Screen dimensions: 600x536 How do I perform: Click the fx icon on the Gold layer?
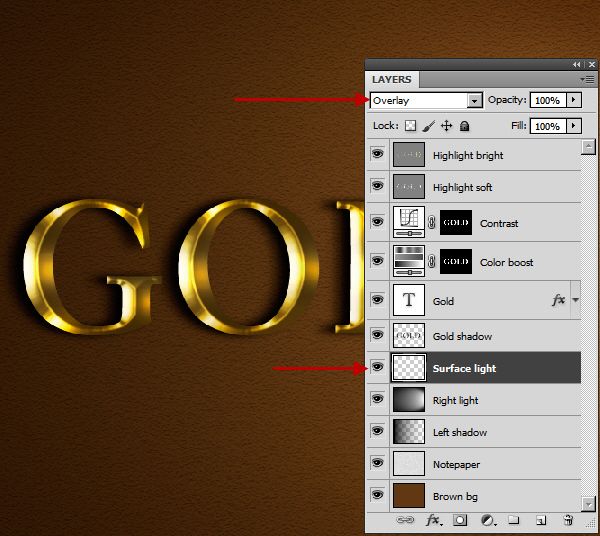[558, 300]
